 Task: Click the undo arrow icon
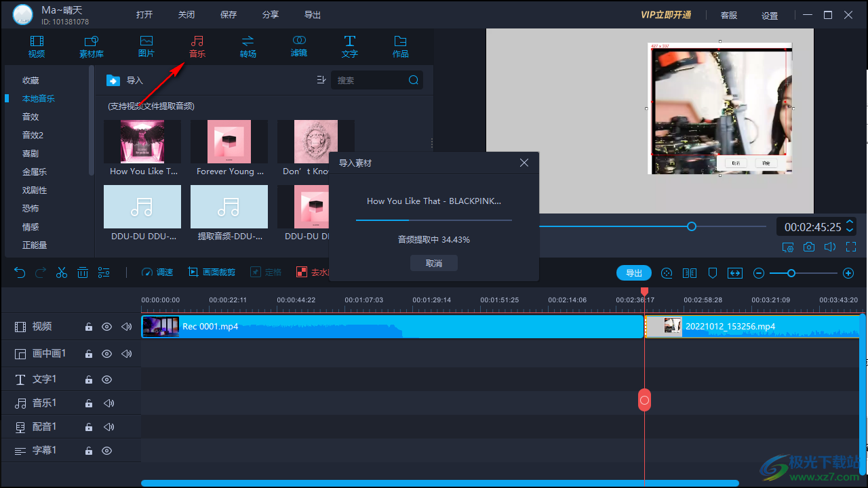pyautogui.click(x=20, y=272)
